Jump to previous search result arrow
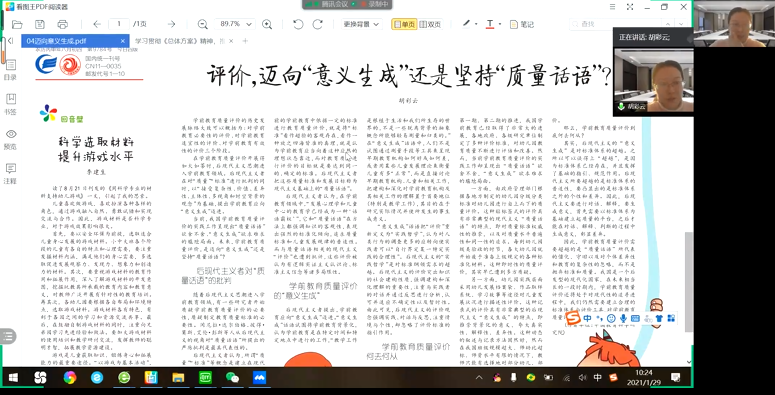Viewport: 775px width, 395px height. (x=668, y=24)
